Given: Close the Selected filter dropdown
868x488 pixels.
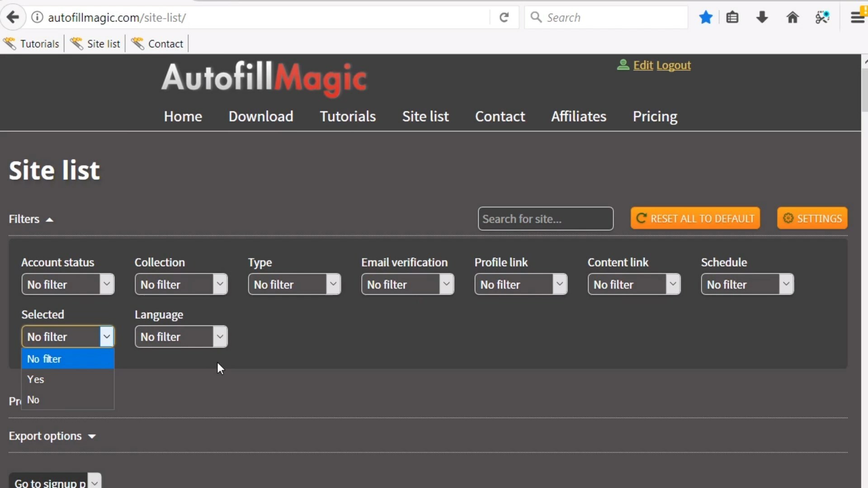Looking at the screenshot, I should coord(68,337).
